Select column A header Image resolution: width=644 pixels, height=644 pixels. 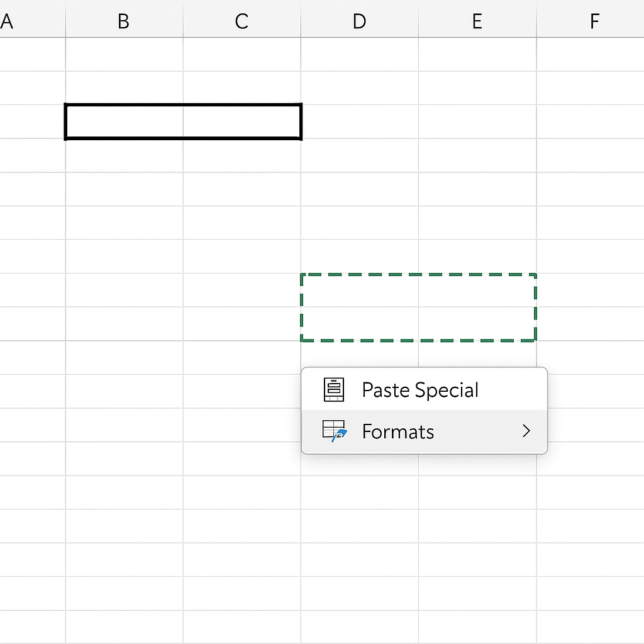(x=9, y=21)
